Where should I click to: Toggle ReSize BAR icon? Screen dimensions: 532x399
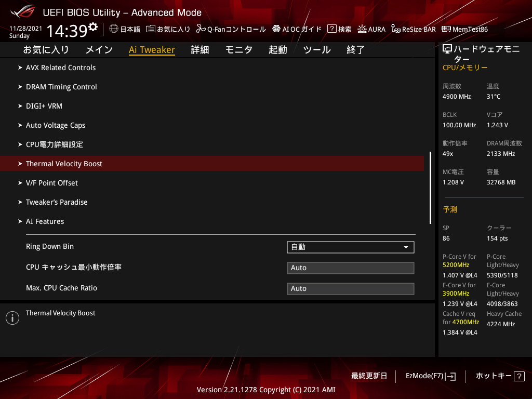tap(395, 29)
